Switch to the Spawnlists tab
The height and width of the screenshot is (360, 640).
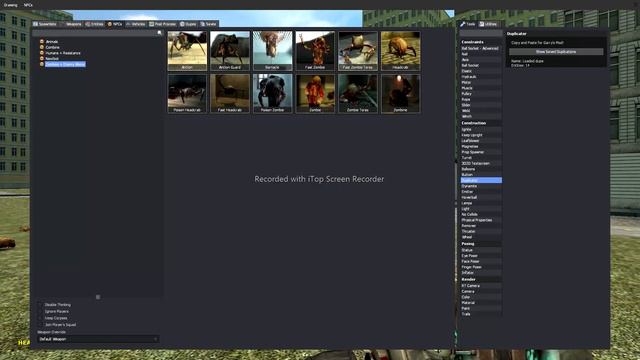click(x=44, y=24)
